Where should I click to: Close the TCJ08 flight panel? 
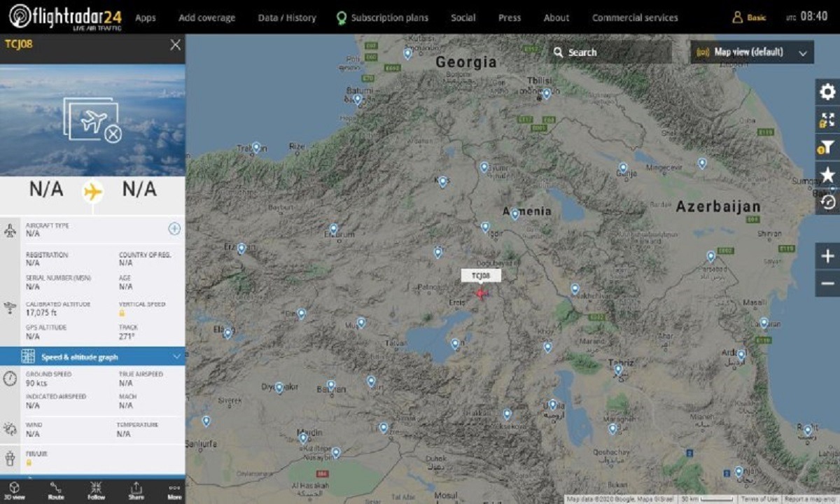(175, 45)
